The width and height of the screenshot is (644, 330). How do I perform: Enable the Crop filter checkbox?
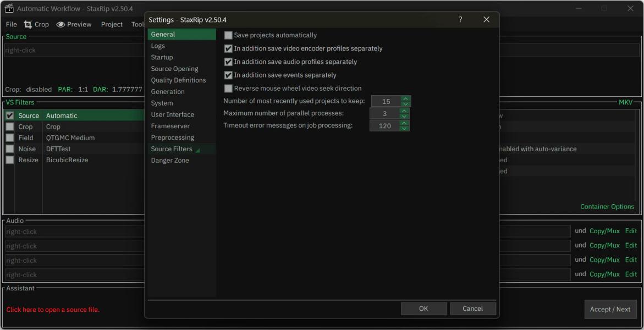(10, 127)
